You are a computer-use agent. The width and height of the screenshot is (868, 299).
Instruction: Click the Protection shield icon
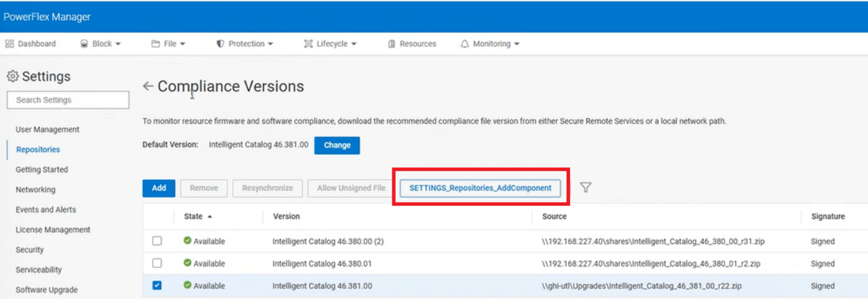(220, 44)
